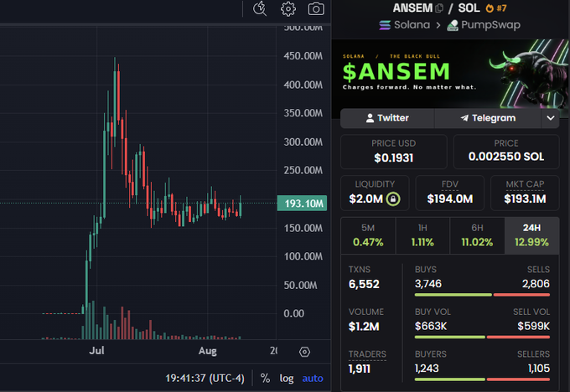Click the BUYS 3,746 value
This screenshot has width=570, height=392.
[428, 284]
